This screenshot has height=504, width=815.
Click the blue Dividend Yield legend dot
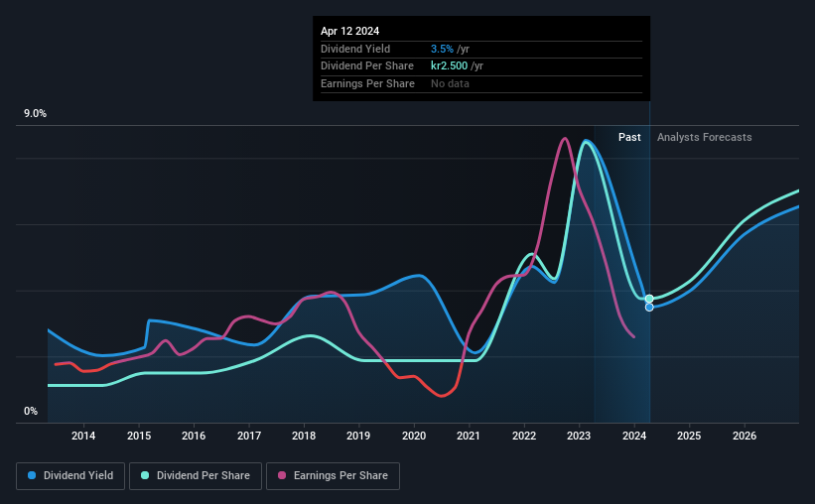pyautogui.click(x=32, y=475)
